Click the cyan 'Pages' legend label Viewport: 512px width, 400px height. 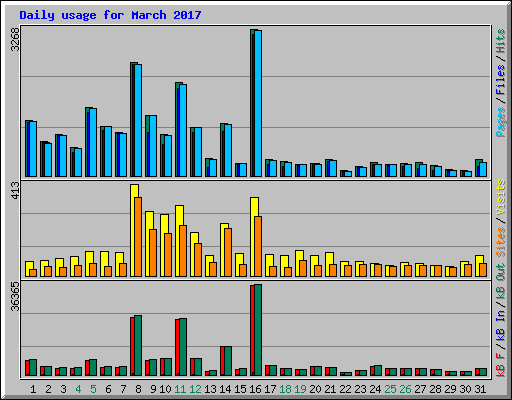(x=501, y=122)
